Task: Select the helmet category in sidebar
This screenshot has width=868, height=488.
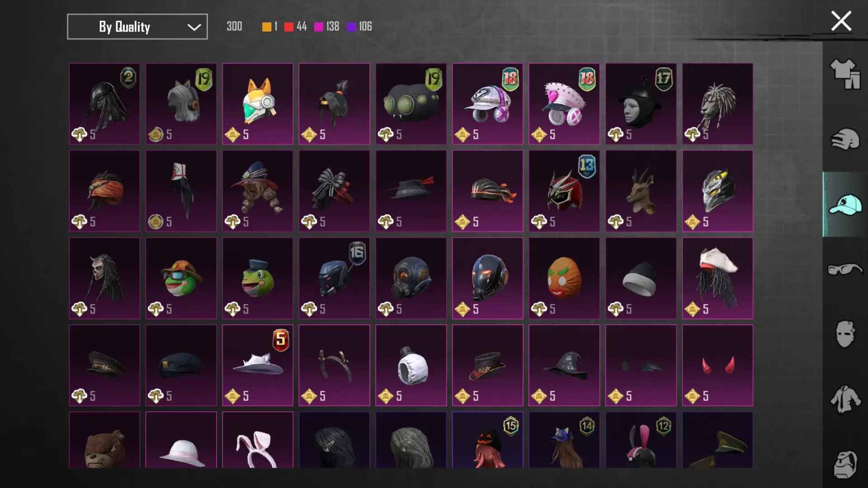Action: (x=844, y=139)
